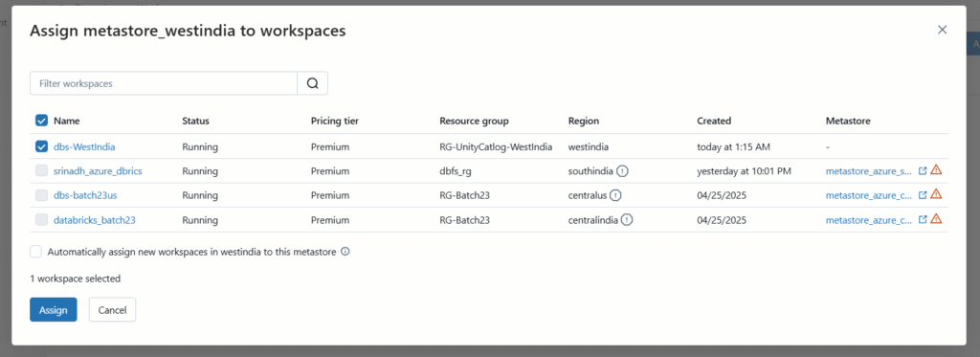Toggle the select-all checkbox in header
The image size is (980, 357).
tap(41, 121)
